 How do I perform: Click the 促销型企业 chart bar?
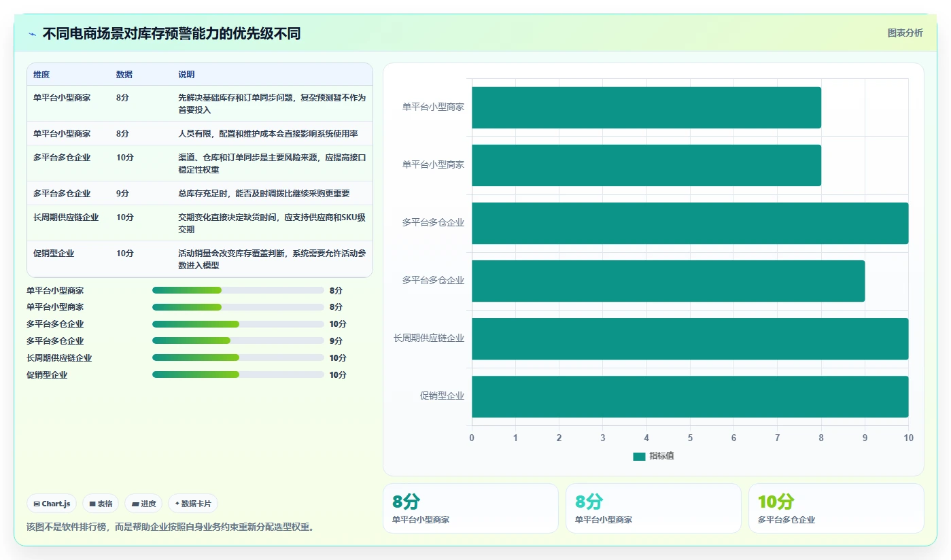pos(690,397)
